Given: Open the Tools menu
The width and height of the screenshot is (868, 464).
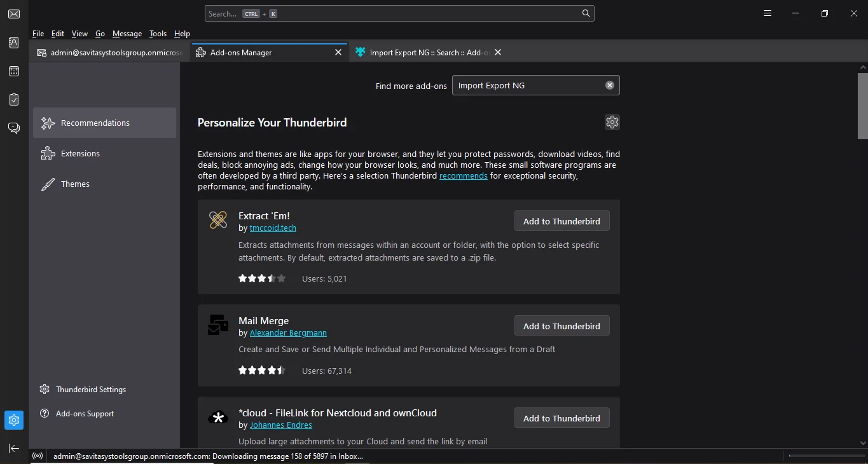Looking at the screenshot, I should pyautogui.click(x=158, y=34).
